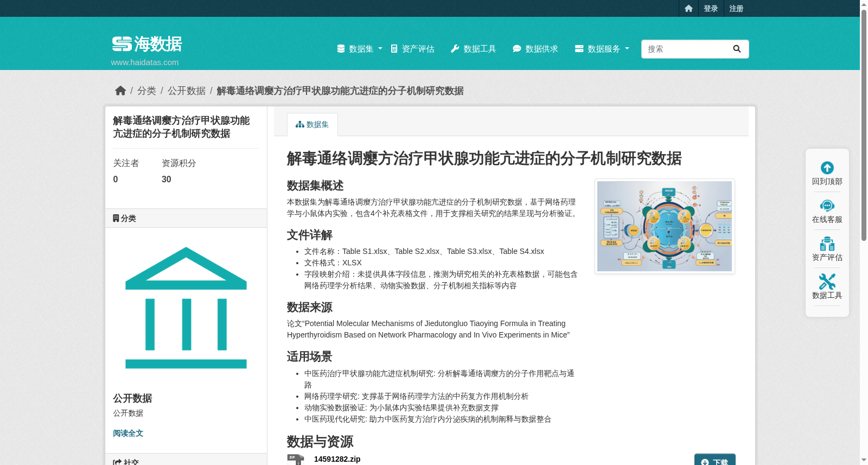The image size is (868, 465).
Task: Click the www.haidatas.com text under logo
Action: [145, 62]
